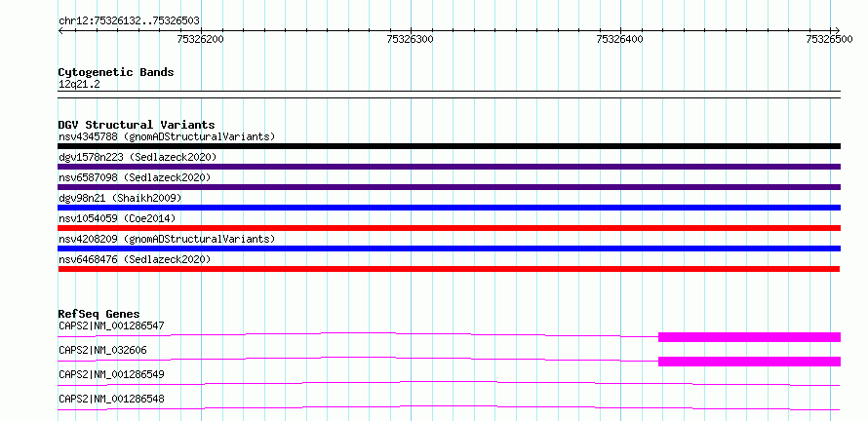The width and height of the screenshot is (868, 421).
Task: Open variant label nsv4208209 (gnomADStructuralVariants)
Action: [167, 239]
